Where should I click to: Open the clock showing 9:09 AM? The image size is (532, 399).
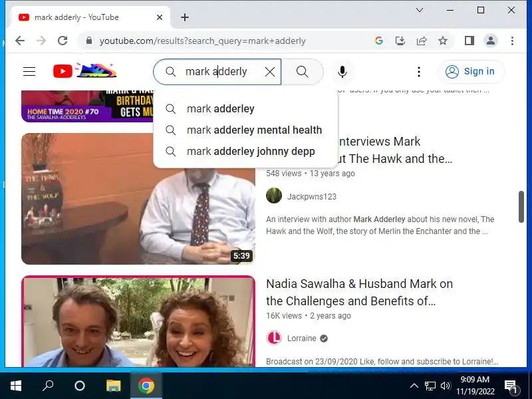[475, 386]
